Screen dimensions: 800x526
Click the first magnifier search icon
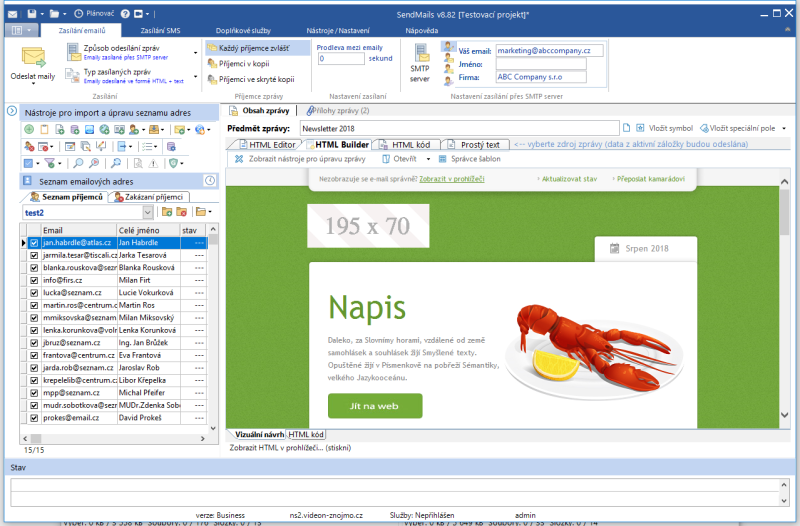(78, 162)
